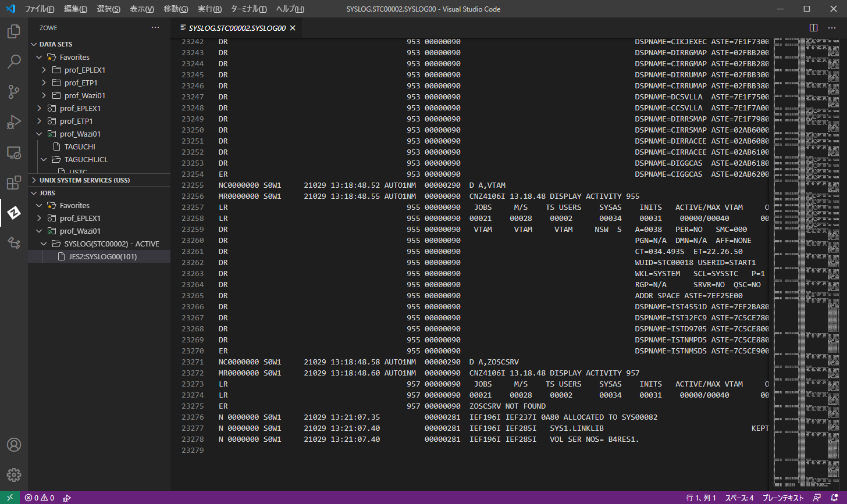Open the Manage gear icon
Image resolution: width=847 pixels, height=504 pixels.
(x=14, y=474)
